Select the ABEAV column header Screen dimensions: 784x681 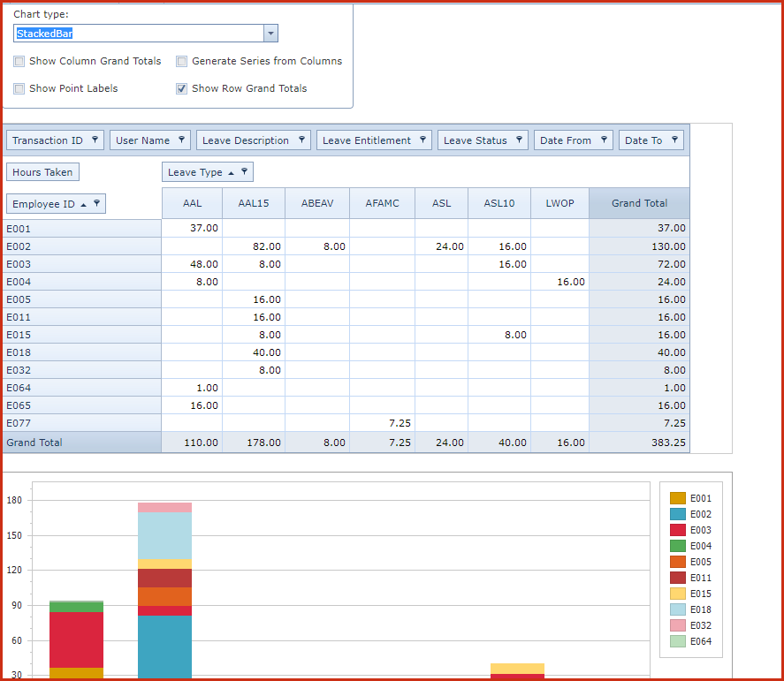[x=317, y=203]
